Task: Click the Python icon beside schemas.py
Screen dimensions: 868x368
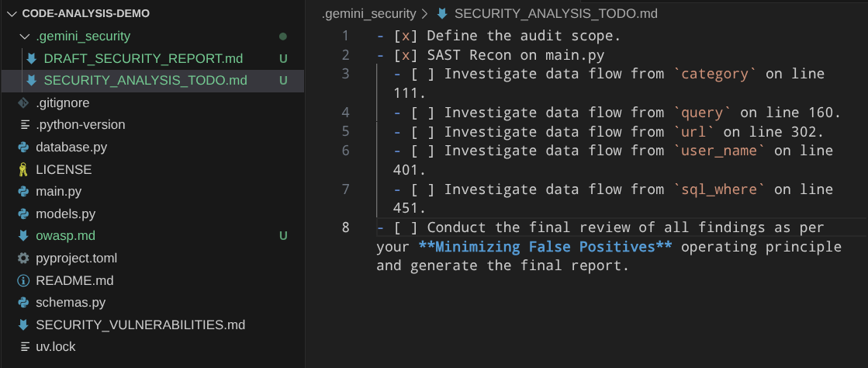Action: pos(23,303)
